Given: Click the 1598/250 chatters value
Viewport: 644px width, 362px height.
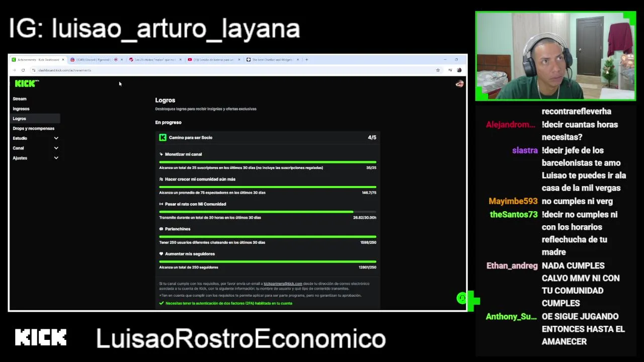Looking at the screenshot, I should pos(368,242).
